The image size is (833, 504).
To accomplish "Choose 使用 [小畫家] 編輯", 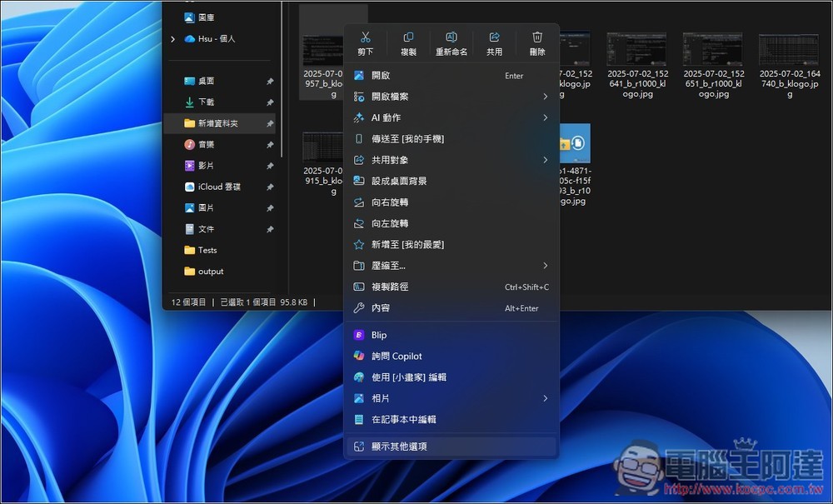I will [x=451, y=377].
